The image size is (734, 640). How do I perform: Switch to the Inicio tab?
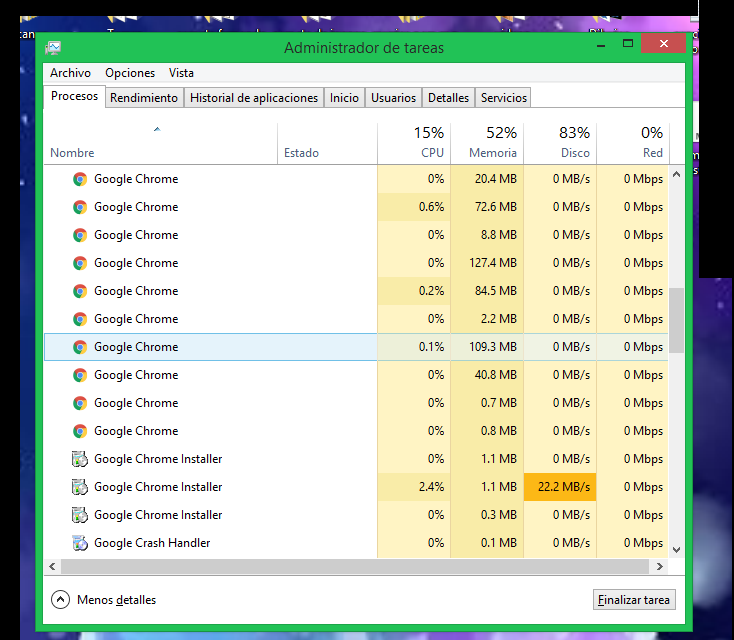pyautogui.click(x=344, y=98)
